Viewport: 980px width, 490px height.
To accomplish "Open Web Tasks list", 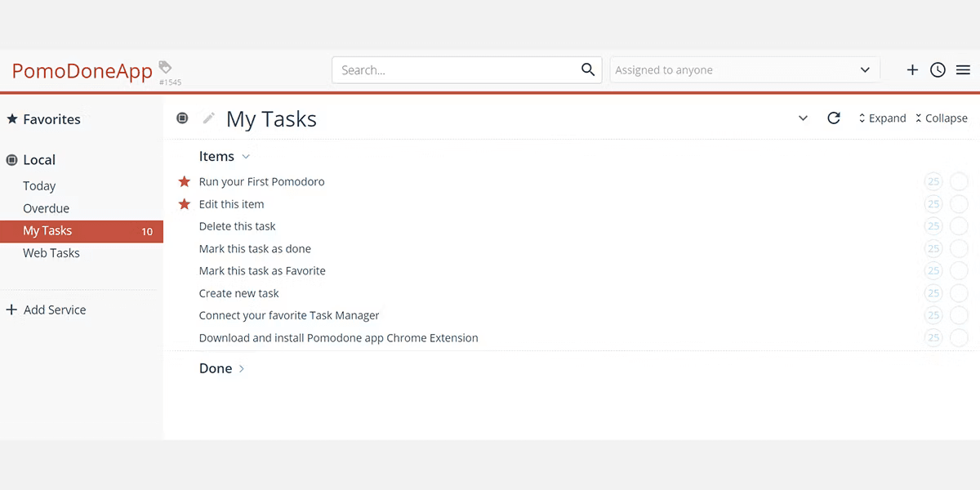I will (51, 253).
